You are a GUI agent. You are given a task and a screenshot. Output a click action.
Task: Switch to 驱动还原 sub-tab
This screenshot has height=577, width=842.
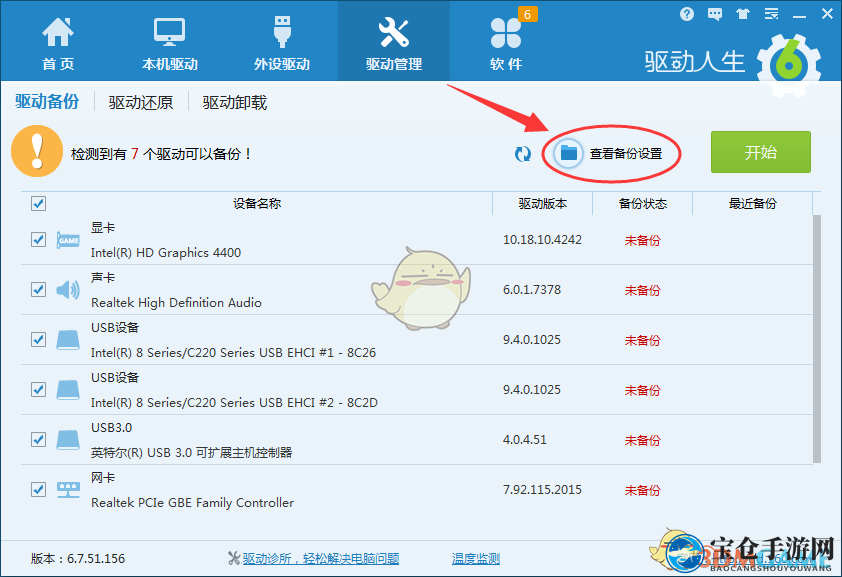141,102
